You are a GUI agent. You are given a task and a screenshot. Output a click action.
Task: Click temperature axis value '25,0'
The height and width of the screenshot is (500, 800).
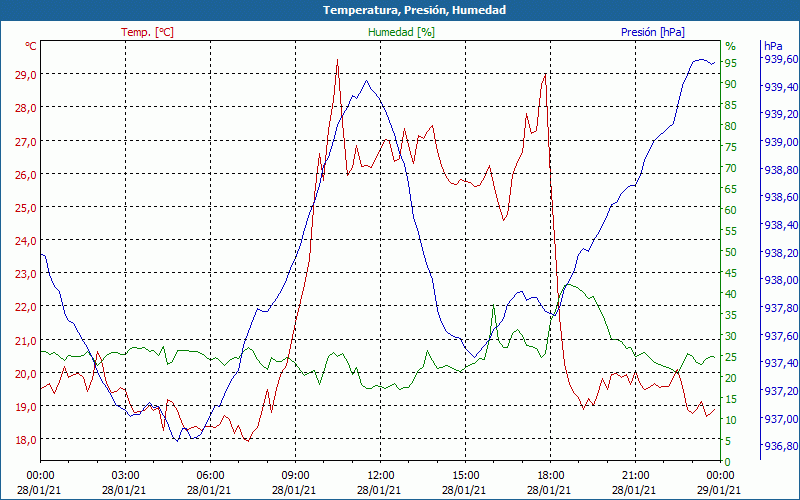(x=26, y=208)
